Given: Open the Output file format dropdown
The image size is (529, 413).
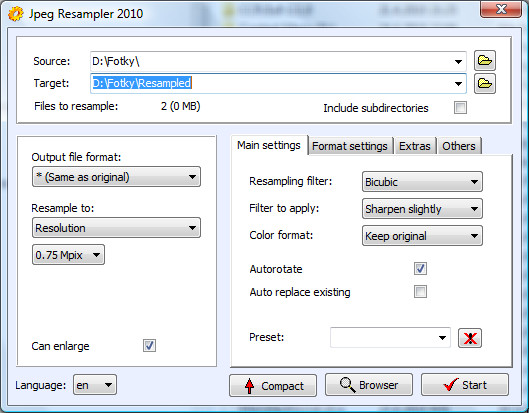Looking at the screenshot, I should (x=116, y=177).
